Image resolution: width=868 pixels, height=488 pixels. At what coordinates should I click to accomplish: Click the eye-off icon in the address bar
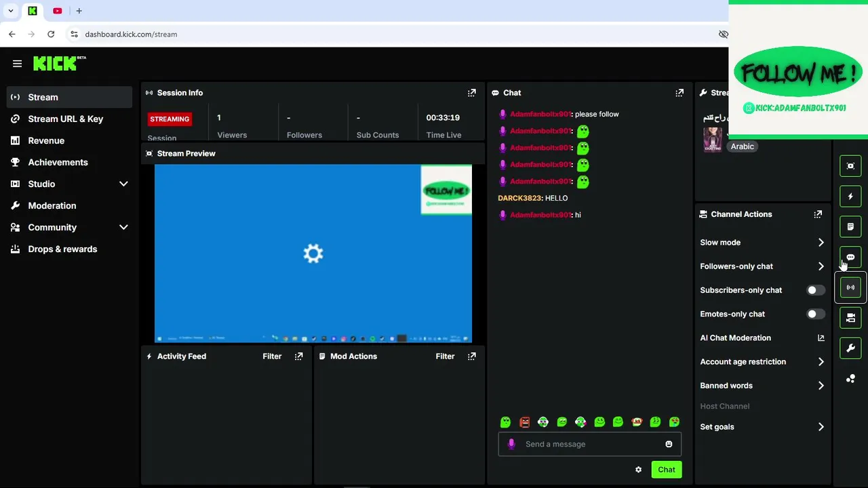coord(723,34)
